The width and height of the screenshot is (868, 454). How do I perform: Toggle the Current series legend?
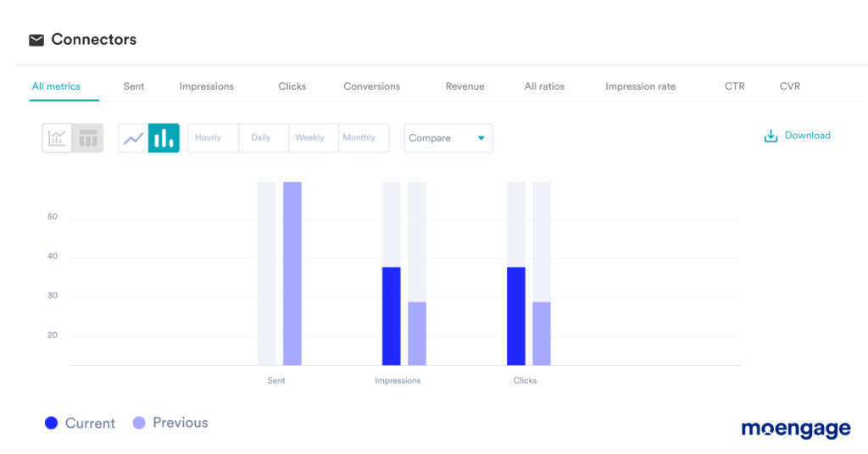81,424
